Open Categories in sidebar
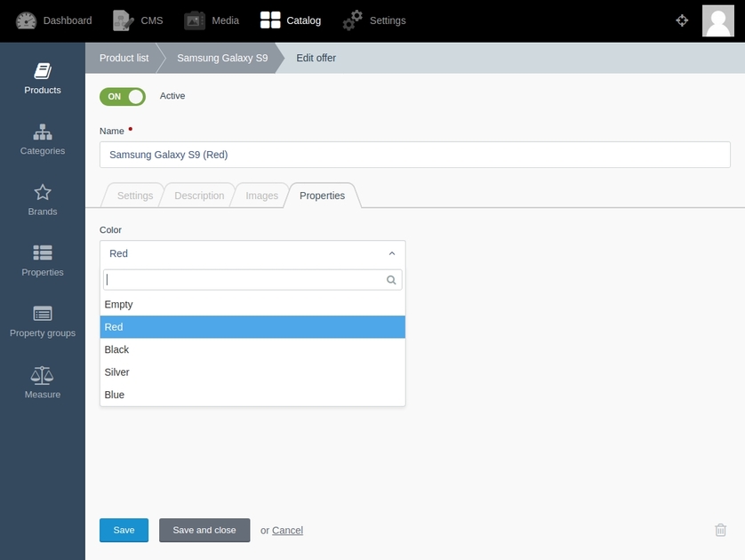Image resolution: width=745 pixels, height=560 pixels. pos(43,140)
